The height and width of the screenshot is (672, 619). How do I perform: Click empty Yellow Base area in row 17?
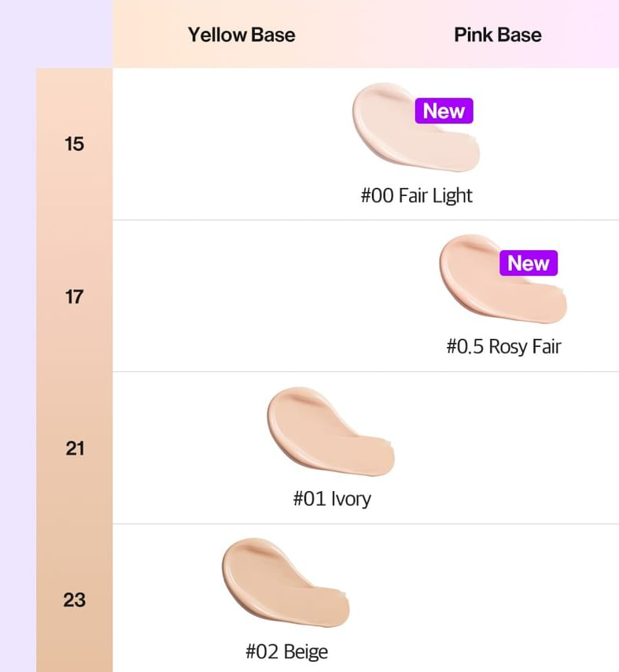(236, 297)
